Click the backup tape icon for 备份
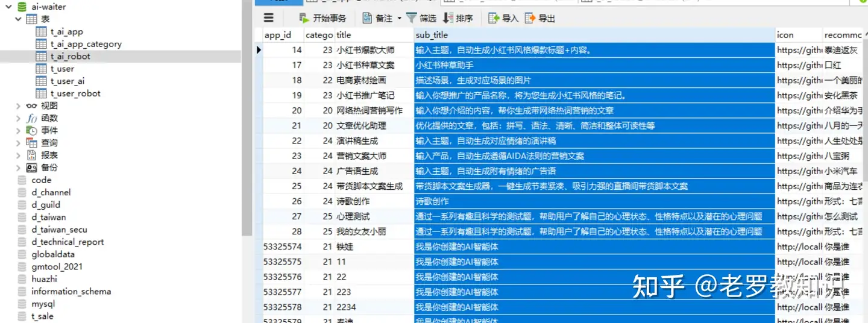The height and width of the screenshot is (323, 868). tap(31, 168)
